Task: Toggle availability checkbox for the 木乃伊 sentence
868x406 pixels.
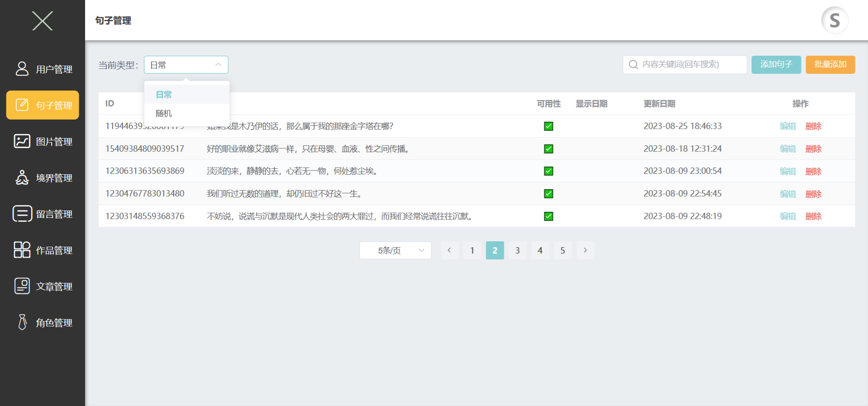Action: (x=549, y=126)
